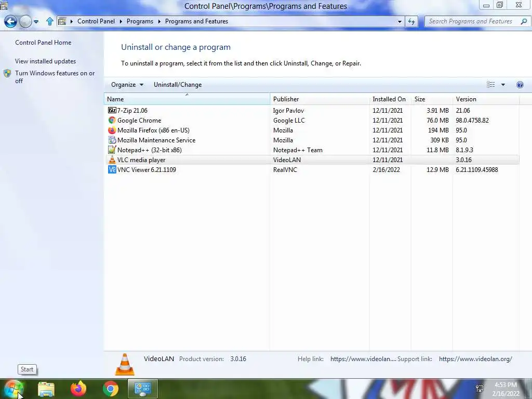Select the 7-Zip 21.06 entry

132,110
